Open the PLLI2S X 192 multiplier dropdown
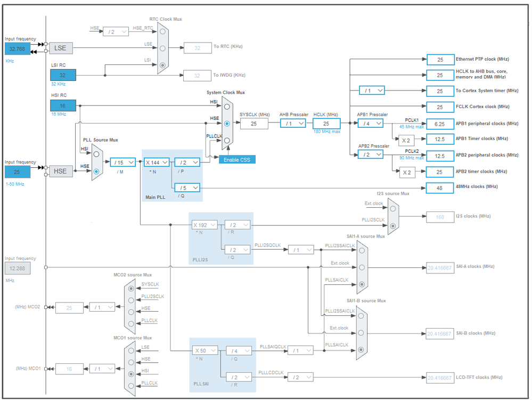The image size is (532, 400). click(x=204, y=225)
